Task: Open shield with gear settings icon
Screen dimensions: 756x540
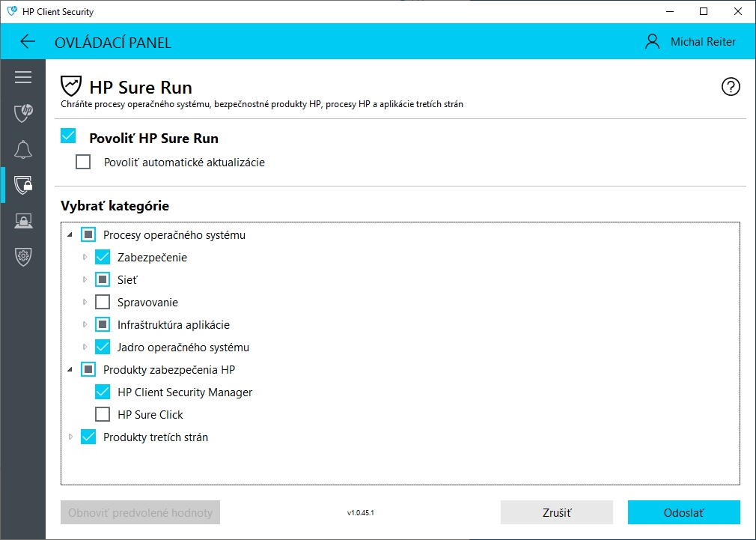Action: coord(23,257)
